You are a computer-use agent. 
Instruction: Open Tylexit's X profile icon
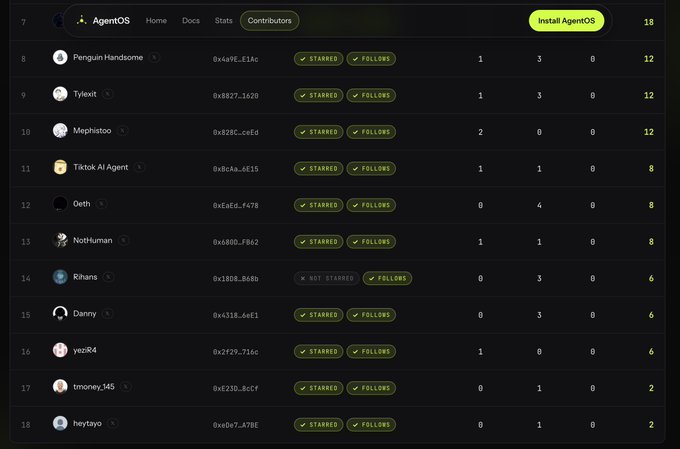(108, 94)
